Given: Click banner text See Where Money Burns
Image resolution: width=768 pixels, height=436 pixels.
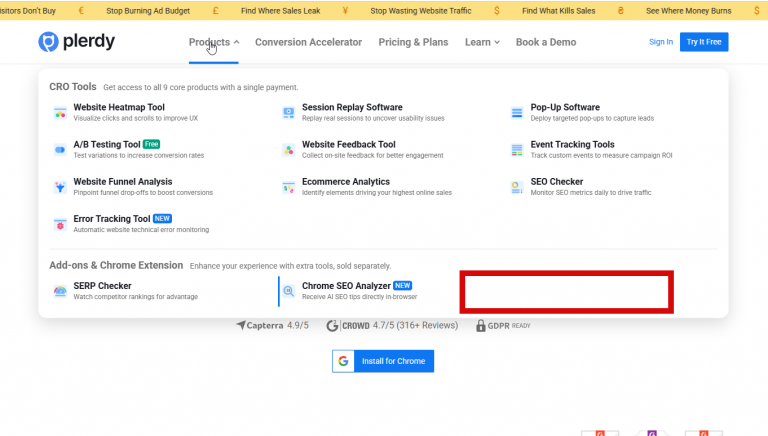Looking at the screenshot, I should click(x=689, y=11).
